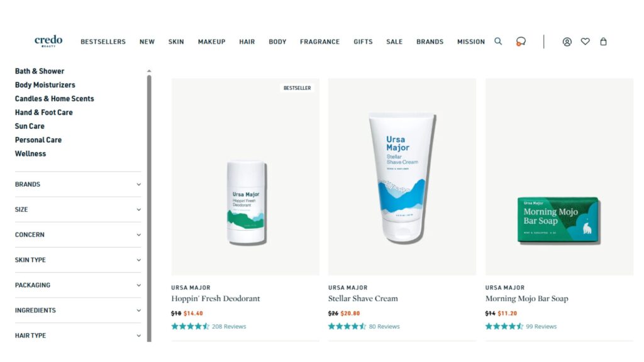Open Morning Mojo Bar Soap product image
Screen dimensions: 644x362
pyautogui.click(x=559, y=177)
